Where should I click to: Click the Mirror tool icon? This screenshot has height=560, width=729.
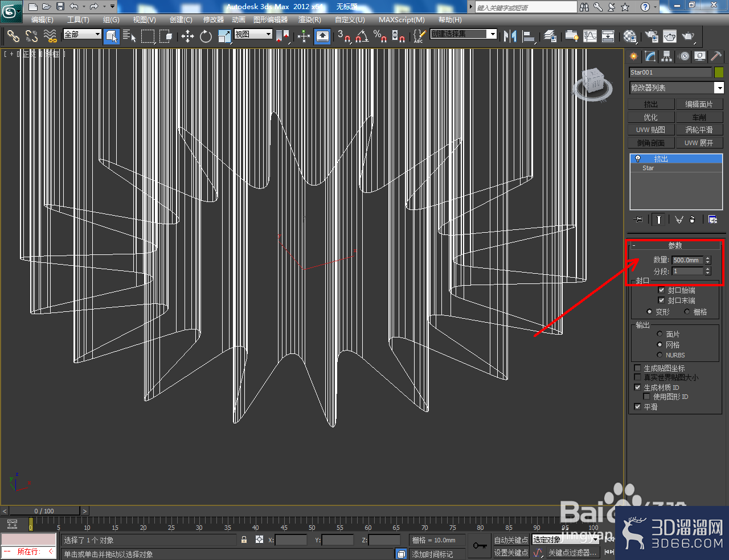(x=510, y=36)
